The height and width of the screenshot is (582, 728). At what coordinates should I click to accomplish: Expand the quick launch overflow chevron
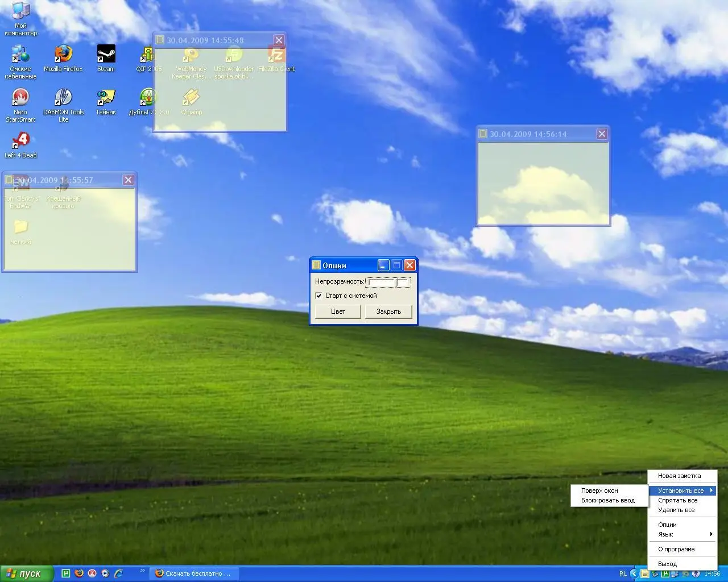tap(142, 571)
